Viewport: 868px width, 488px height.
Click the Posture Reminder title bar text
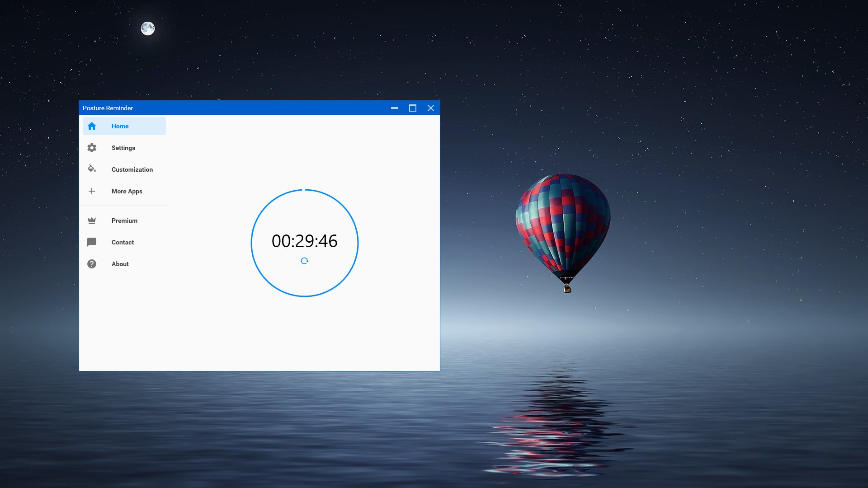[108, 108]
